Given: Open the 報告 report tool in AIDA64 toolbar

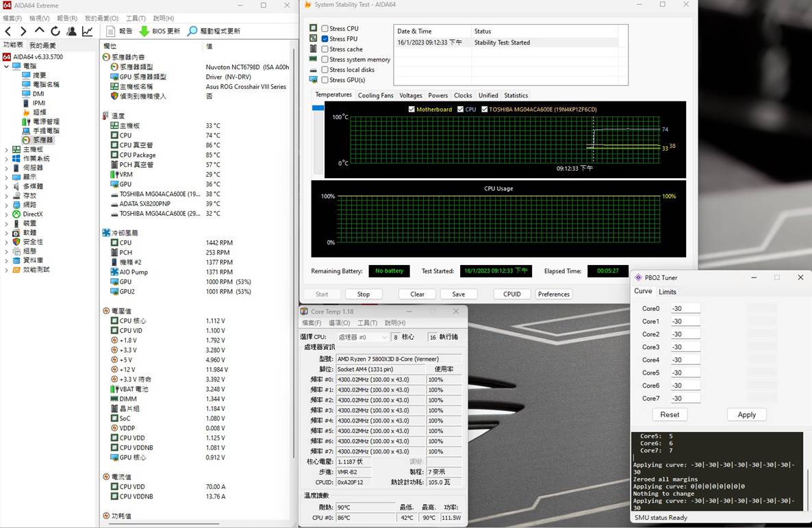Looking at the screenshot, I should [120, 31].
